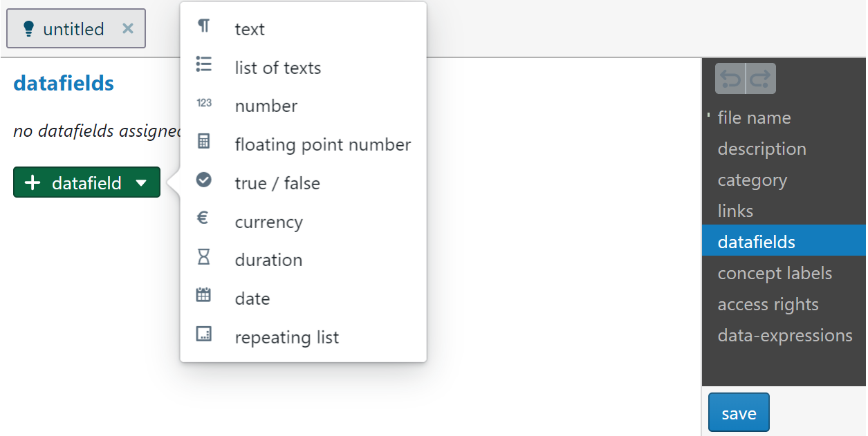Expand the datafield dropdown arrow
Viewport: 868px width, 436px height.
[141, 183]
